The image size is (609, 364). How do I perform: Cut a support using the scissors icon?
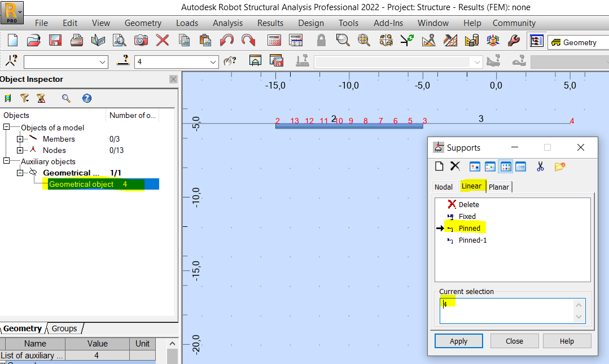pos(539,166)
